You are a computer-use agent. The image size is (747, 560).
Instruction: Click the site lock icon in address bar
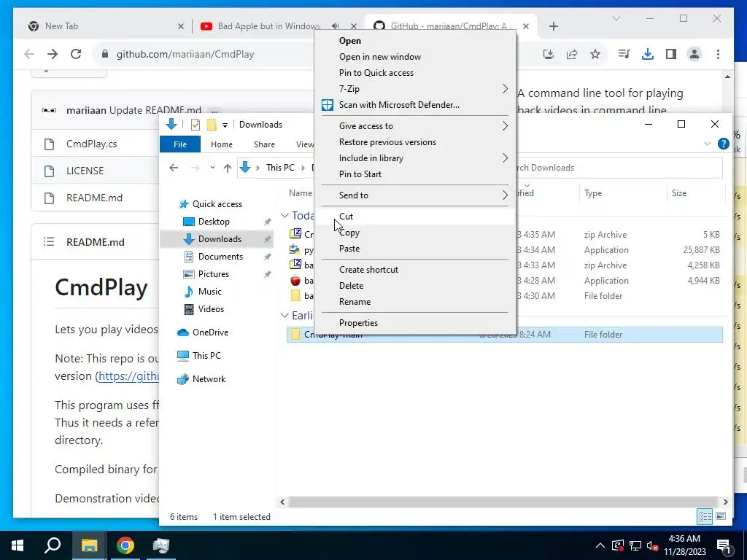pos(105,54)
